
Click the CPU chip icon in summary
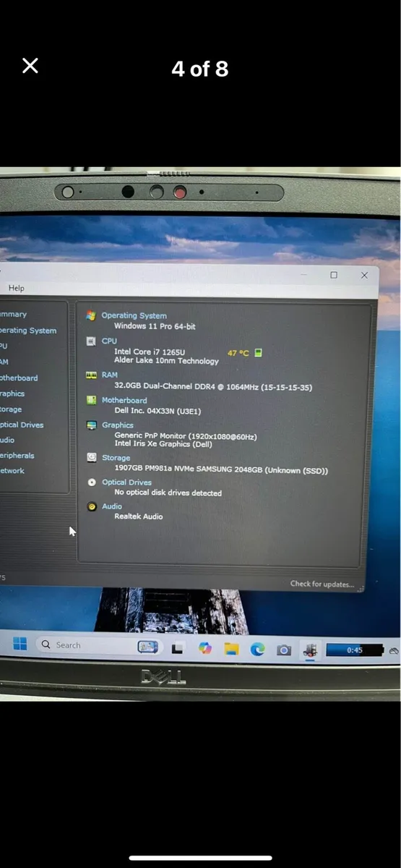[x=91, y=341]
